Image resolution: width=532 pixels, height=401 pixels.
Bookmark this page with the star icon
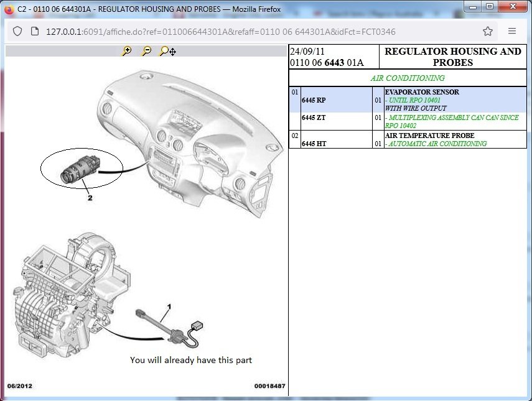[488, 31]
